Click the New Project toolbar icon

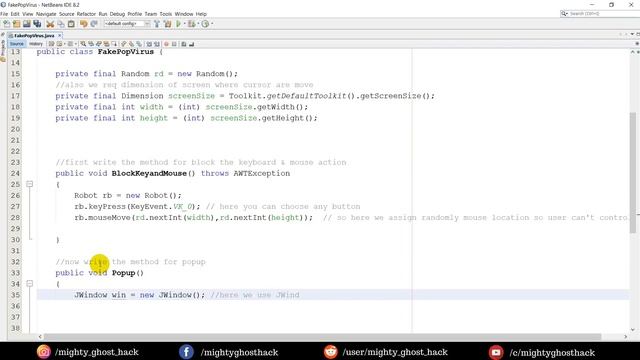click(x=16, y=24)
